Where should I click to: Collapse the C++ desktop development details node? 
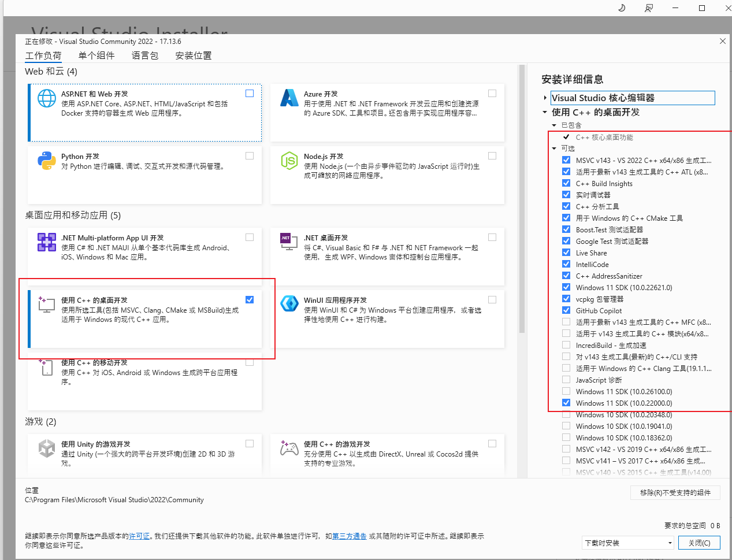[545, 112]
